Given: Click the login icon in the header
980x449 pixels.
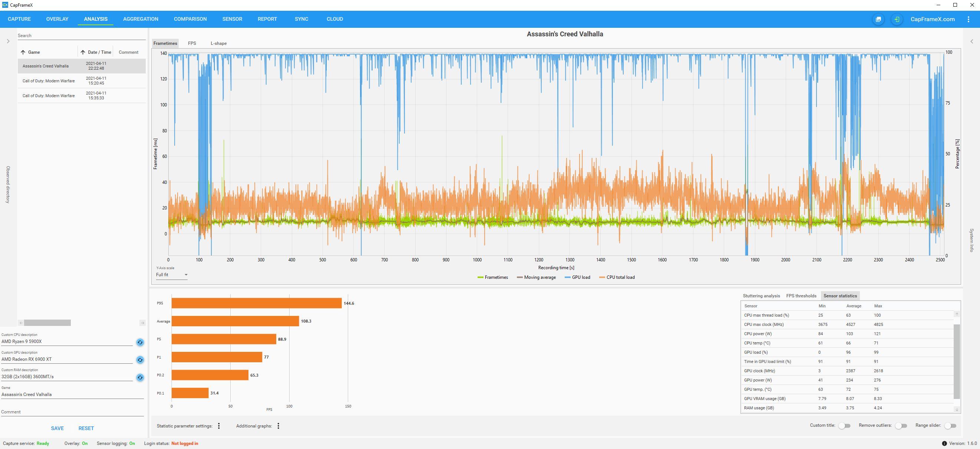Looking at the screenshot, I should point(897,19).
